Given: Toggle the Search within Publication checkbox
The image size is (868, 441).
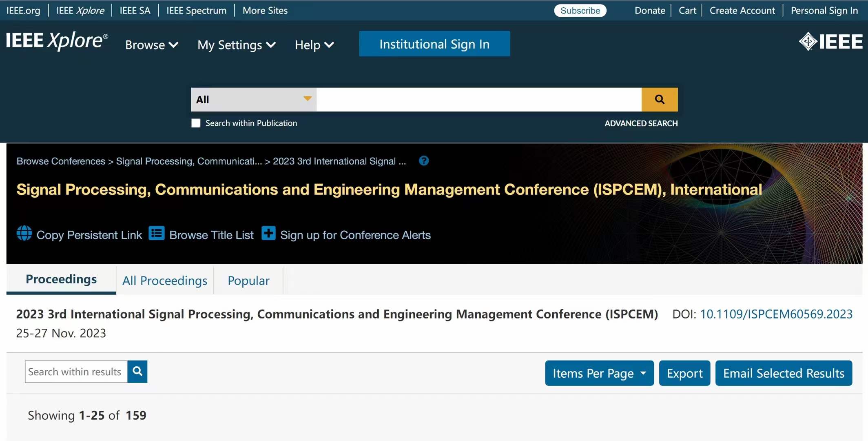Looking at the screenshot, I should [x=196, y=123].
